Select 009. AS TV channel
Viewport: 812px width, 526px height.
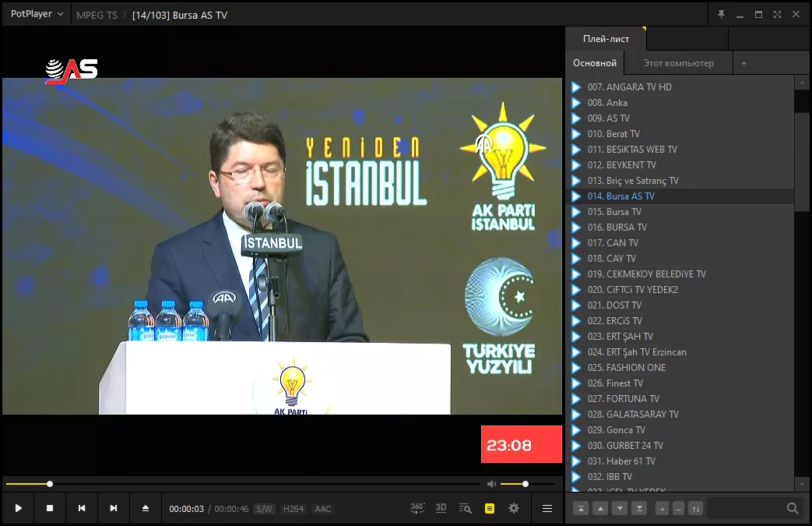(x=681, y=118)
